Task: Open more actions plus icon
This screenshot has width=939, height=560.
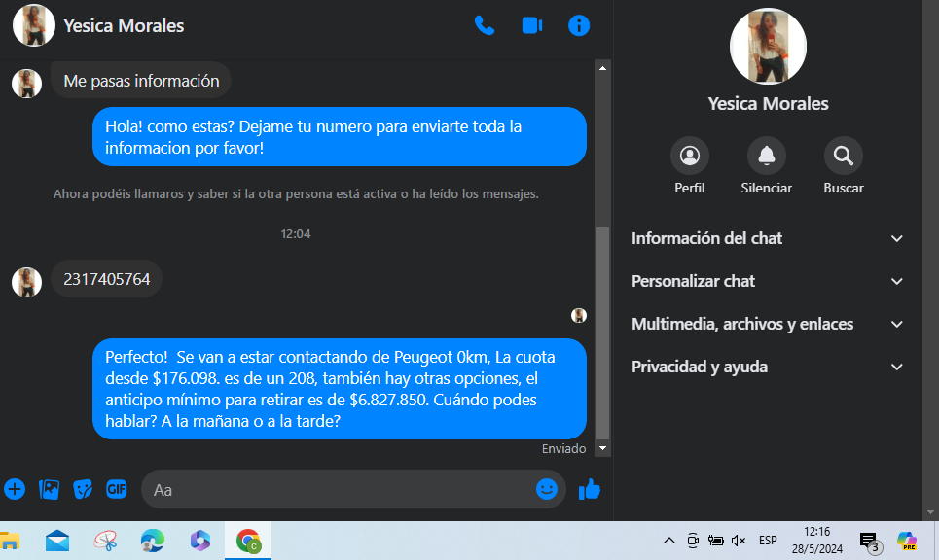Action: click(15, 489)
